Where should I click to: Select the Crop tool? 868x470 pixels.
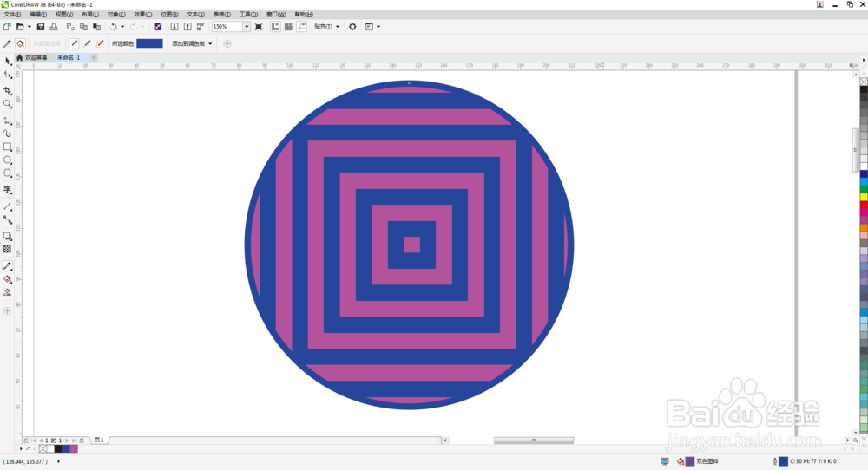tap(7, 90)
